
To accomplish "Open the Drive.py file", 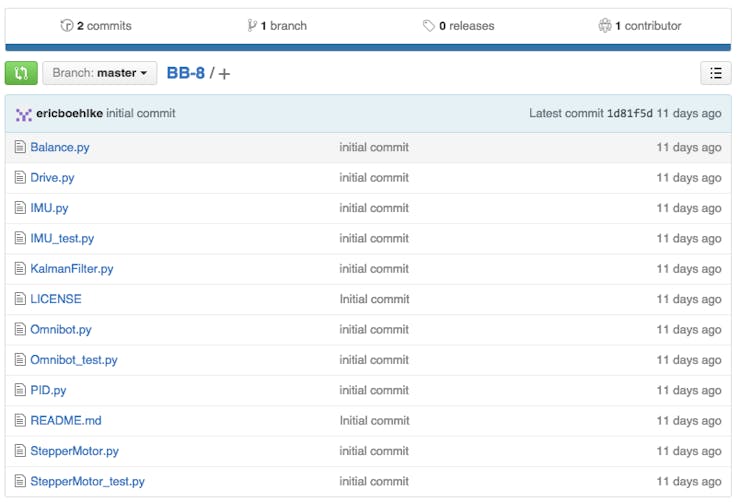I will pyautogui.click(x=52, y=177).
